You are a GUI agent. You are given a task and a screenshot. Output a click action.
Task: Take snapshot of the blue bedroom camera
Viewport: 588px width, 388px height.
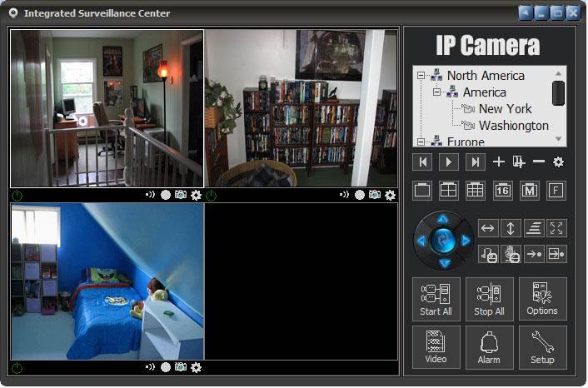coord(181,367)
